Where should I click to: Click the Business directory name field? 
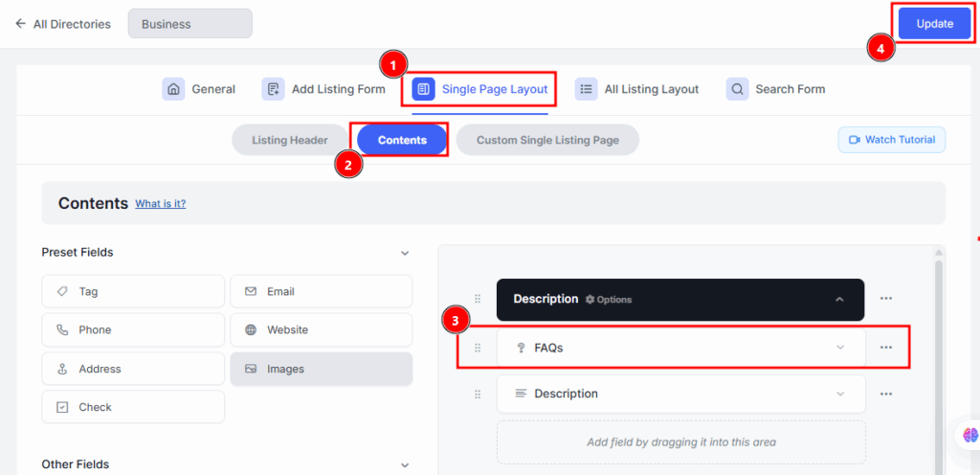pos(189,24)
